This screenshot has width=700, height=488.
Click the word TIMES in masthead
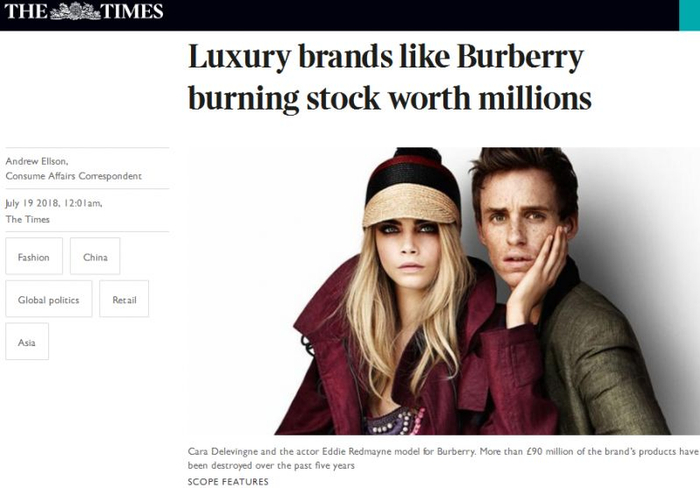[132, 11]
